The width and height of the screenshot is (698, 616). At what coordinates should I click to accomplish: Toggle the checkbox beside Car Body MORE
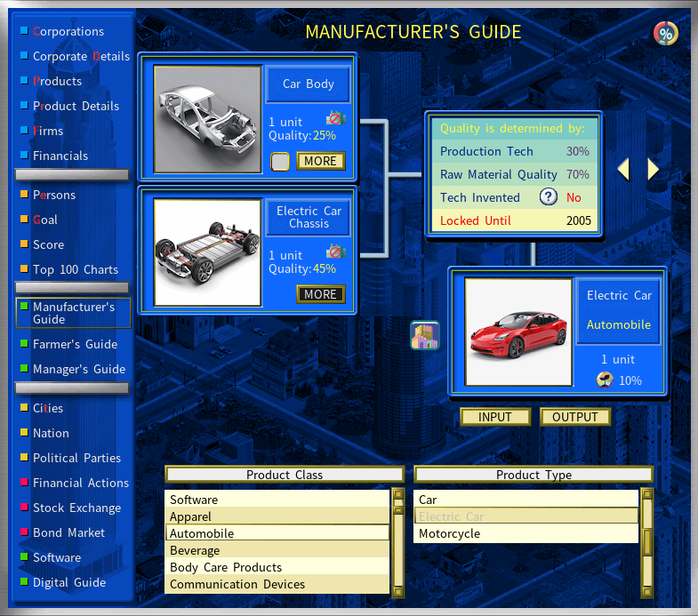(280, 161)
